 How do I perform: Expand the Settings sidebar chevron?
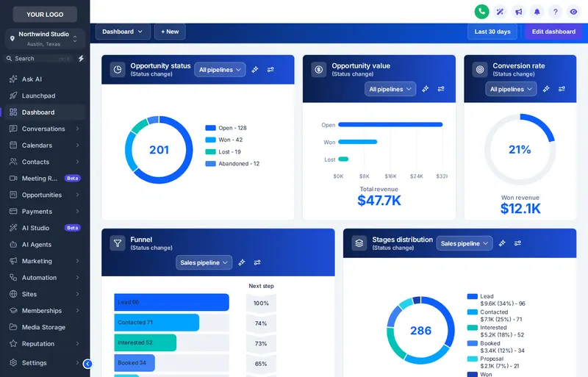77,363
